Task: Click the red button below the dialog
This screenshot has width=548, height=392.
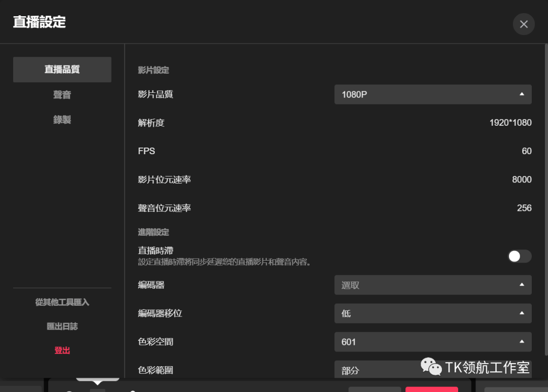Action: pos(431,389)
